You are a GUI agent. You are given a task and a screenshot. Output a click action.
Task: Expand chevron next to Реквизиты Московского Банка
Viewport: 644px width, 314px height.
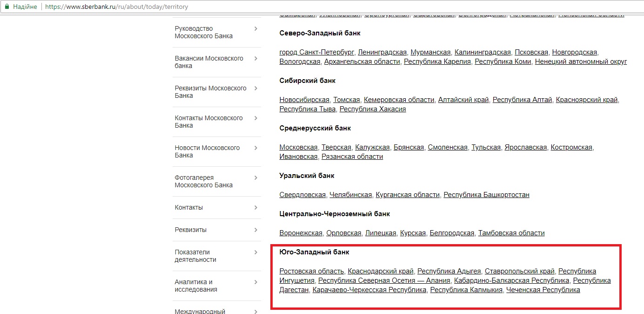[256, 88]
